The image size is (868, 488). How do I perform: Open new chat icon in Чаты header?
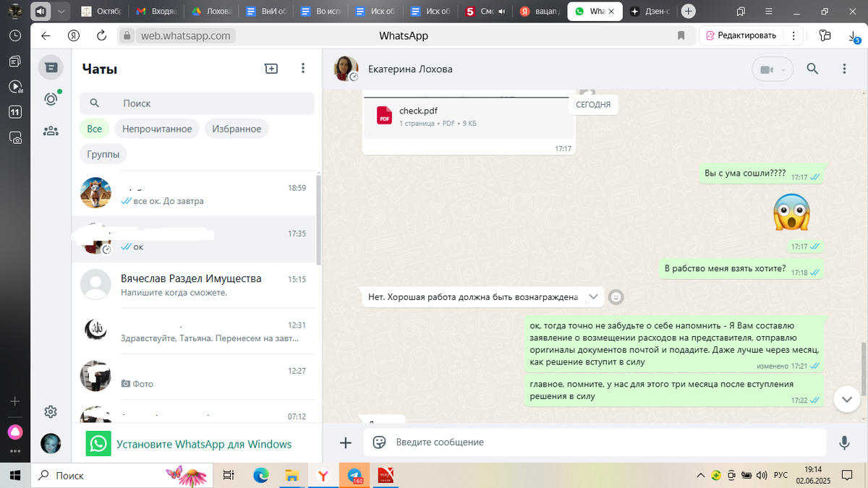pyautogui.click(x=271, y=69)
